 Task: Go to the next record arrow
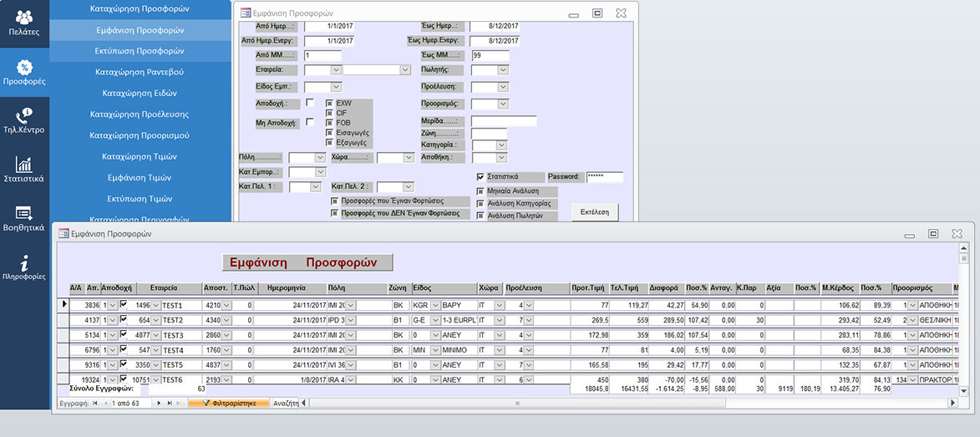coord(158,404)
